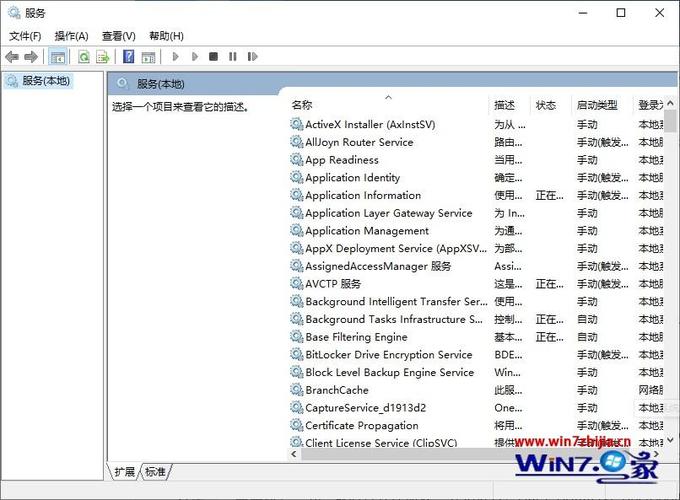
Task: Select the BranchCache service
Action: (x=476, y=390)
